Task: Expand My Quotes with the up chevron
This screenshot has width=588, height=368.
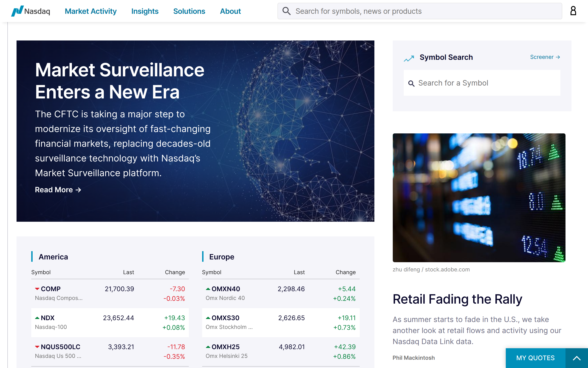Action: [x=577, y=358]
